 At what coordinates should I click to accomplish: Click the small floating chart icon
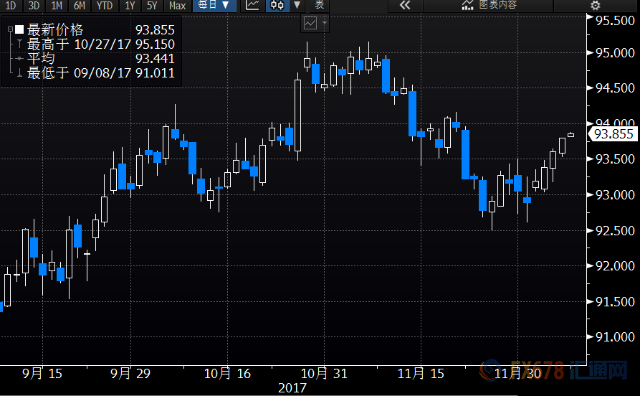coord(310,23)
